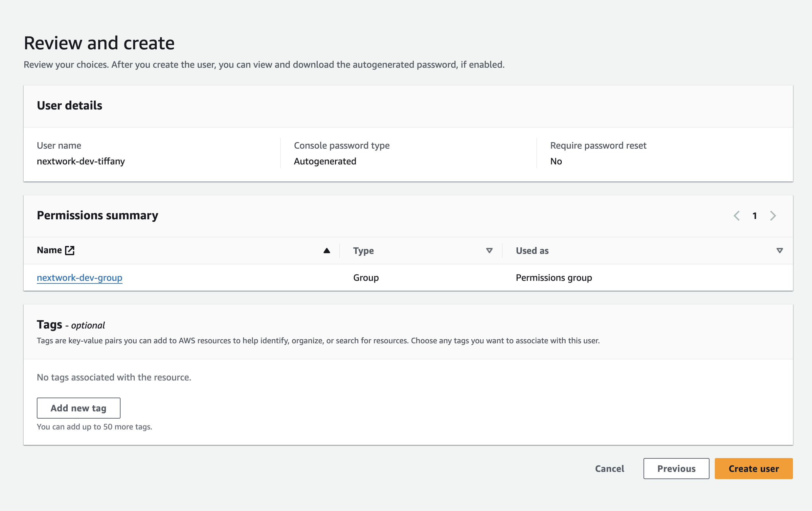Click the Type column header

(363, 251)
